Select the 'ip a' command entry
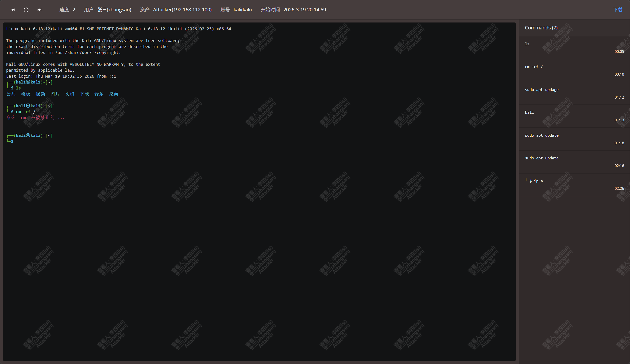The width and height of the screenshot is (630, 364). click(x=574, y=185)
